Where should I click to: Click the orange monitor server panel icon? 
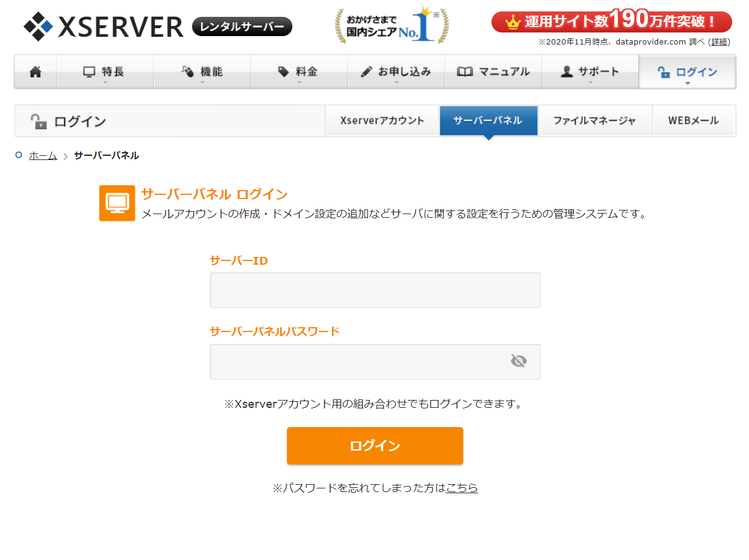(x=117, y=203)
